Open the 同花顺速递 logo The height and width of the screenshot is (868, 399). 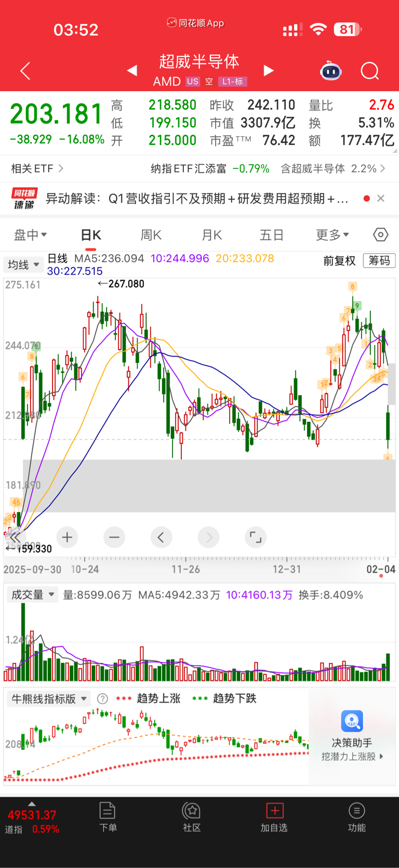[x=24, y=199]
